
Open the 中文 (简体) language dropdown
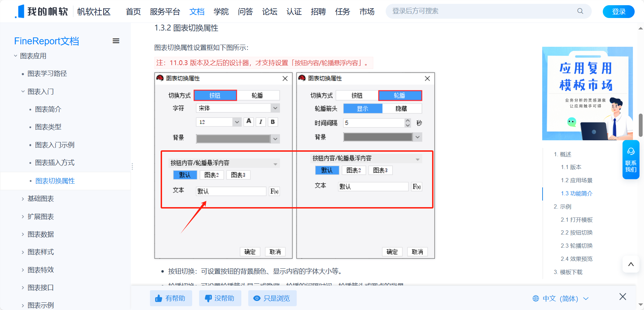(x=561, y=298)
